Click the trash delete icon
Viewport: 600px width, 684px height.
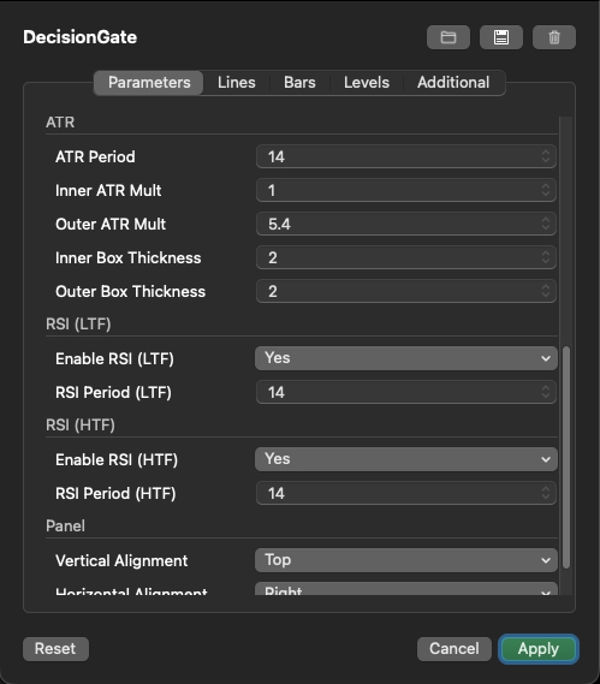(x=554, y=38)
